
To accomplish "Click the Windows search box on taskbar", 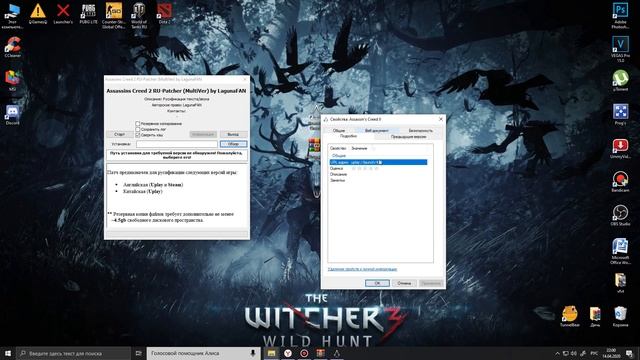I will 73,353.
